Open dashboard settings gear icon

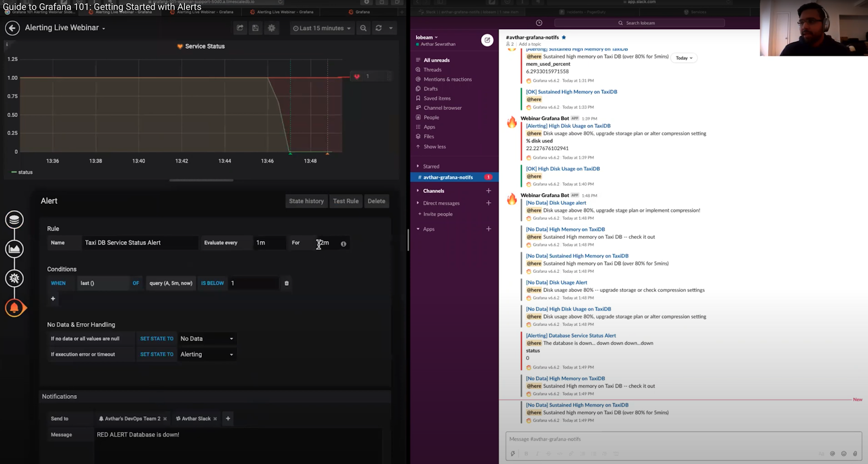pos(272,28)
